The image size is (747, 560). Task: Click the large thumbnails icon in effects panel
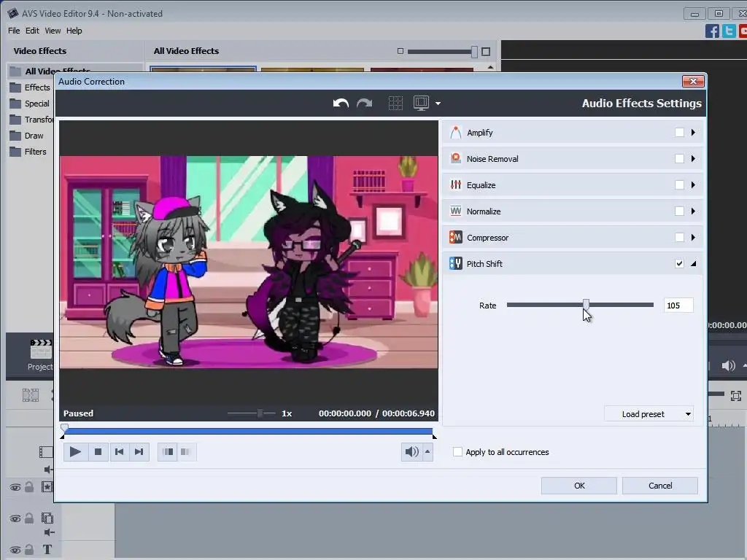coord(486,52)
